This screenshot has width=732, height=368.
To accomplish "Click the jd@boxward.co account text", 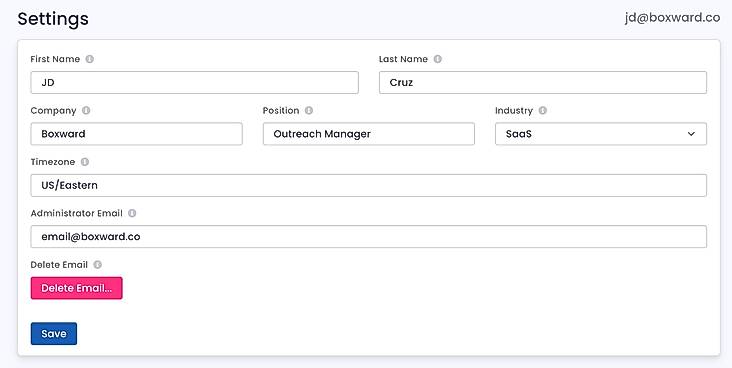I will [672, 18].
